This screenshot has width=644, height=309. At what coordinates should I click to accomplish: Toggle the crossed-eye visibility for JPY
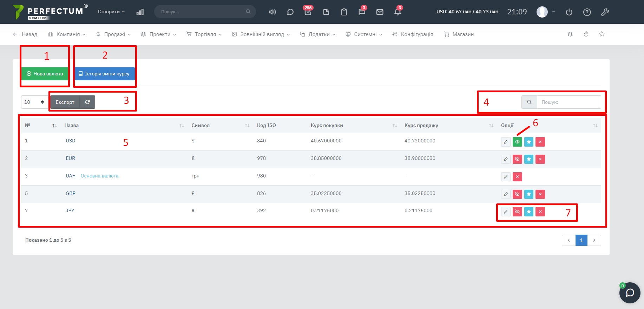tap(517, 212)
